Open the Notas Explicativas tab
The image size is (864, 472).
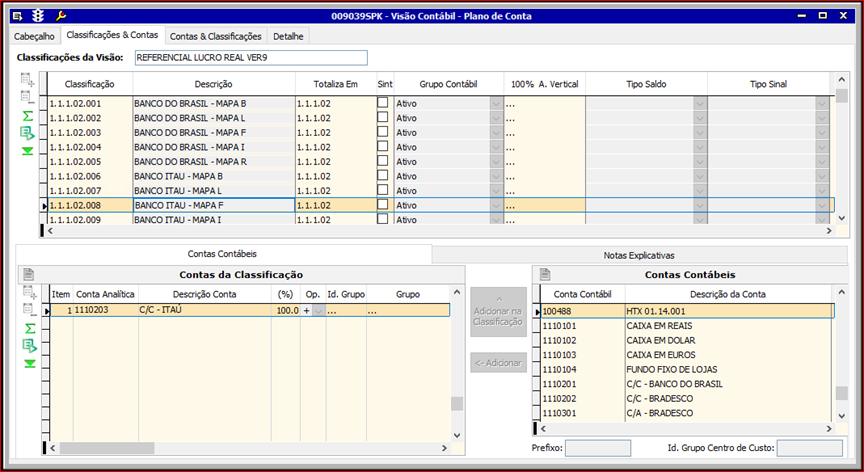click(639, 255)
